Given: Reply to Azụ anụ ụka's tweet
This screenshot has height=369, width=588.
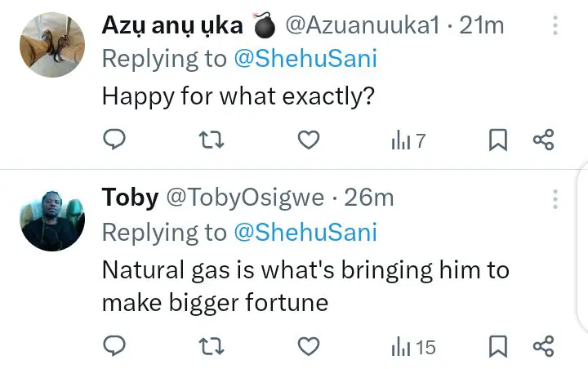Looking at the screenshot, I should pyautogui.click(x=114, y=141).
